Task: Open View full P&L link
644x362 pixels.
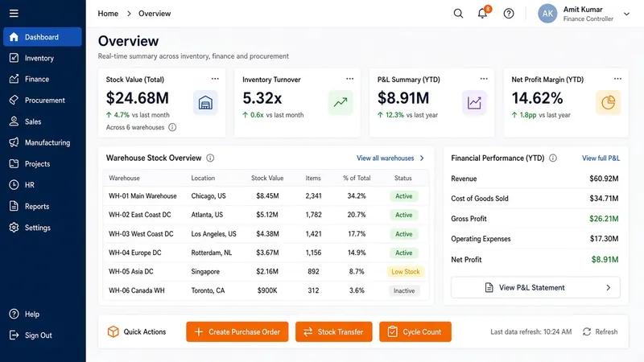Action: pos(601,158)
